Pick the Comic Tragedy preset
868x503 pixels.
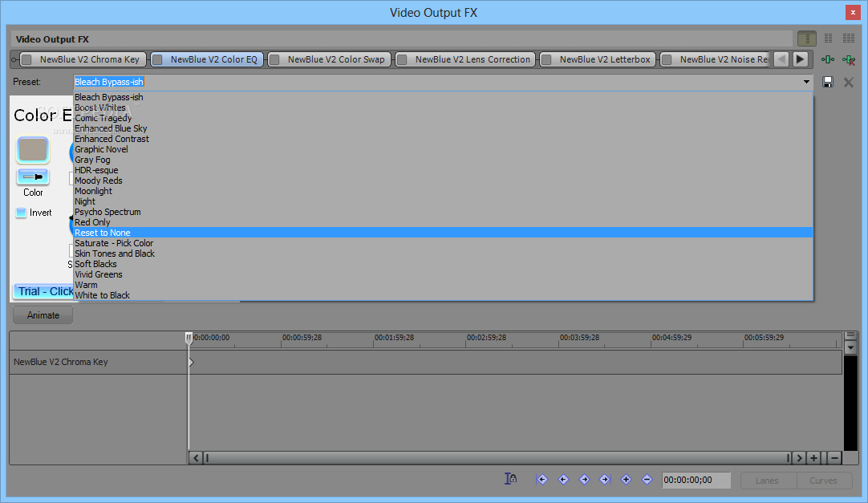pos(444,118)
